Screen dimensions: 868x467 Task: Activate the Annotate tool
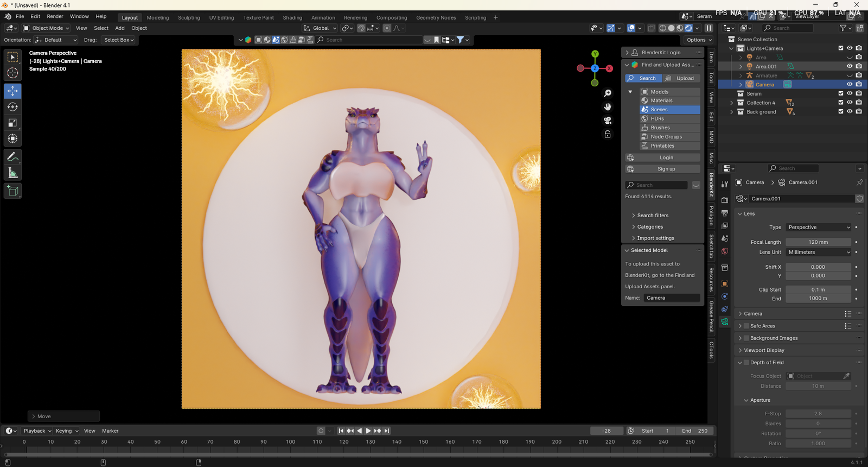pos(12,157)
